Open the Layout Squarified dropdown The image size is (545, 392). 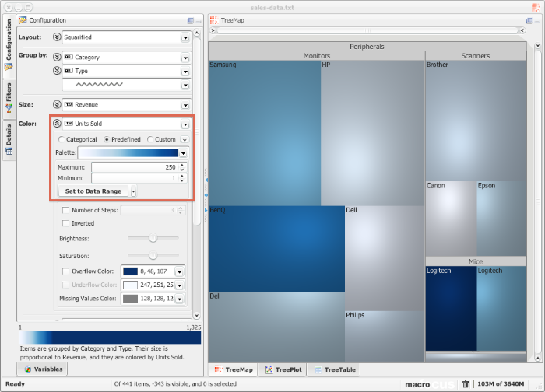pyautogui.click(x=185, y=37)
